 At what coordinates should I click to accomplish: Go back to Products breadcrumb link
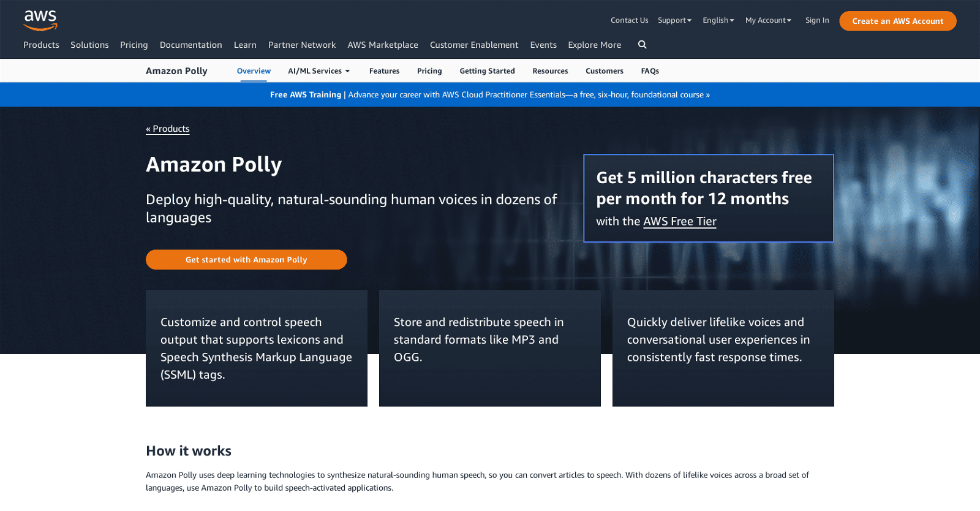(168, 129)
